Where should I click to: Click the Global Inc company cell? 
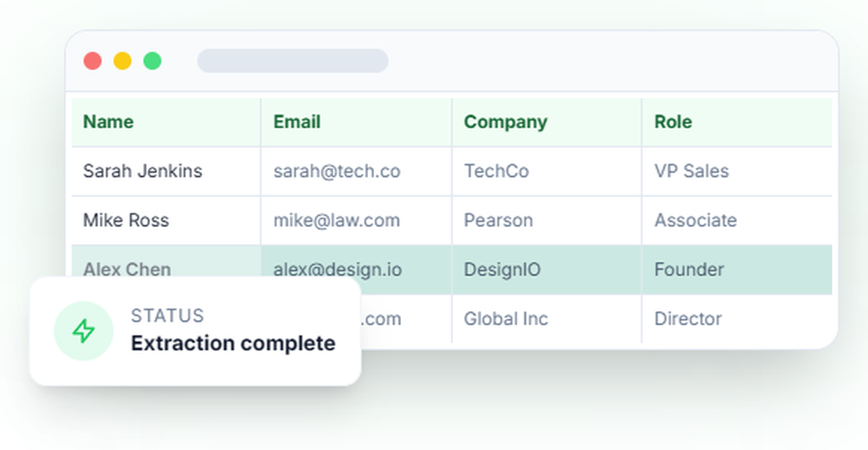(506, 319)
